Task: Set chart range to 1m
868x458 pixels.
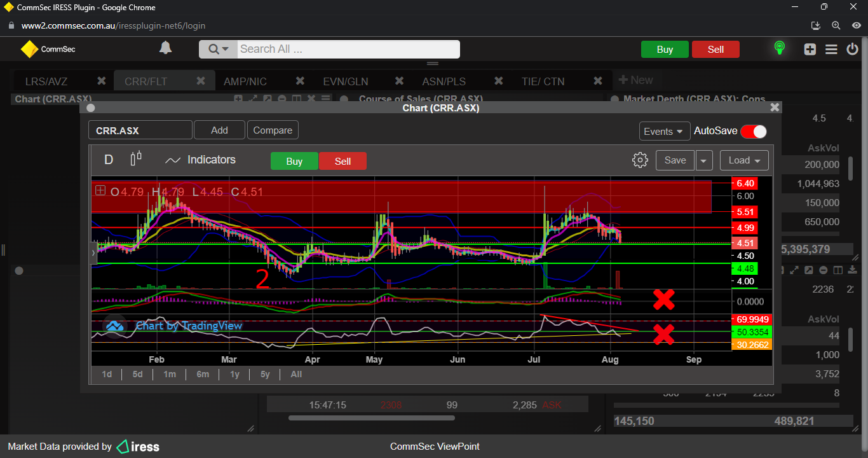Action: point(170,374)
